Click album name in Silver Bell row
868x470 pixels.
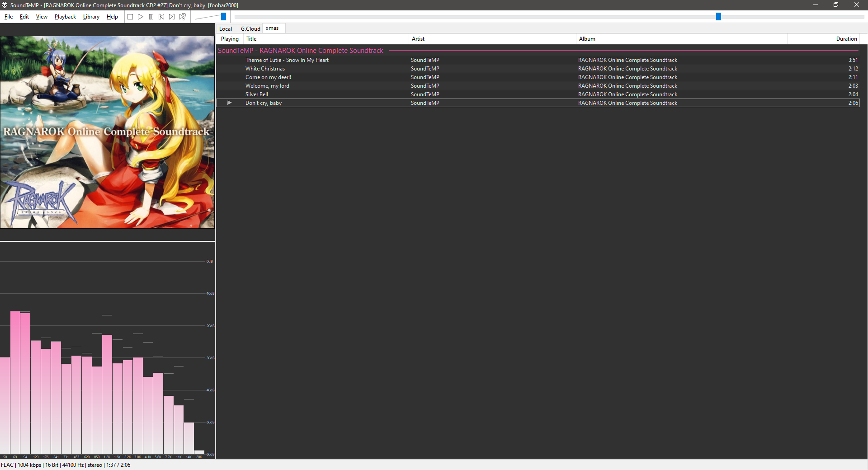[627, 94]
